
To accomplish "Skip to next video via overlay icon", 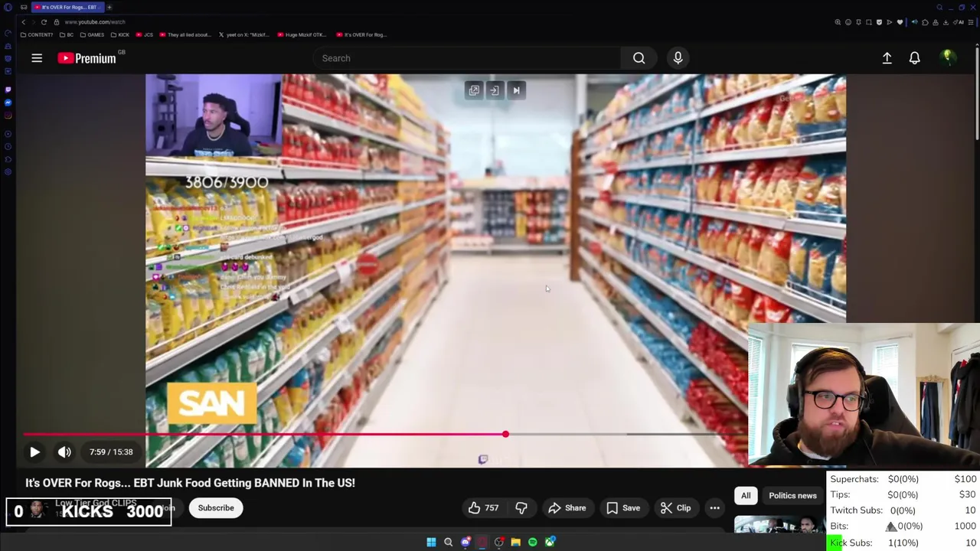I will [516, 90].
